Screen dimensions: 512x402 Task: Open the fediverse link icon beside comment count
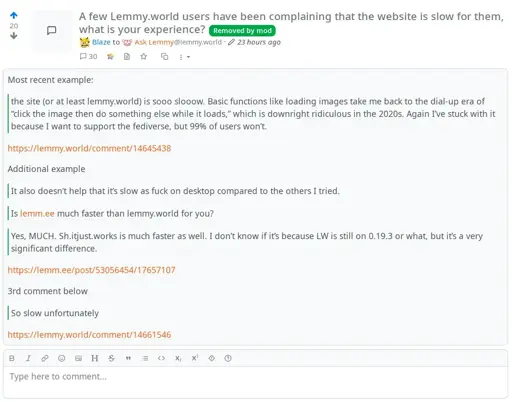(x=110, y=57)
